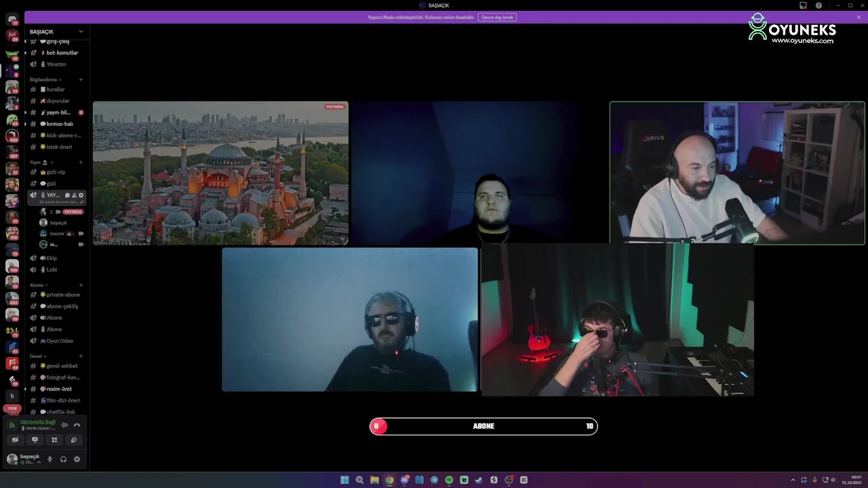Open Discord user settings gear
The width and height of the screenshot is (868, 488).
pyautogui.click(x=77, y=459)
